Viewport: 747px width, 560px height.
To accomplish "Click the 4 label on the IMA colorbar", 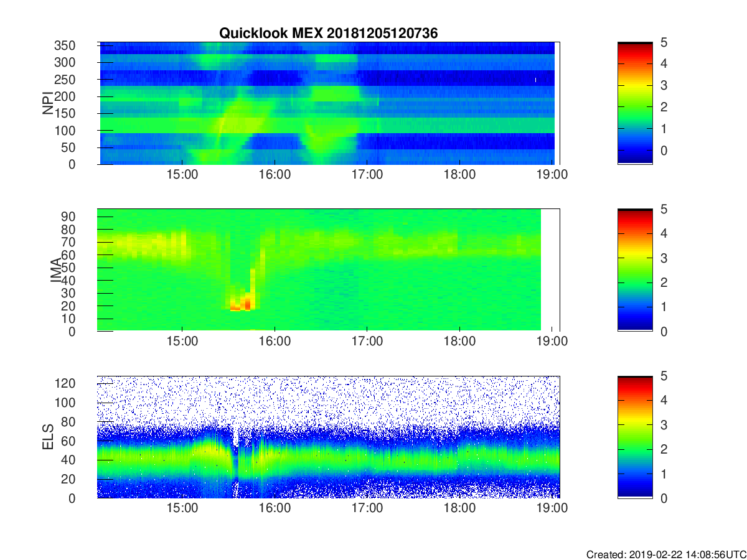I will [663, 233].
